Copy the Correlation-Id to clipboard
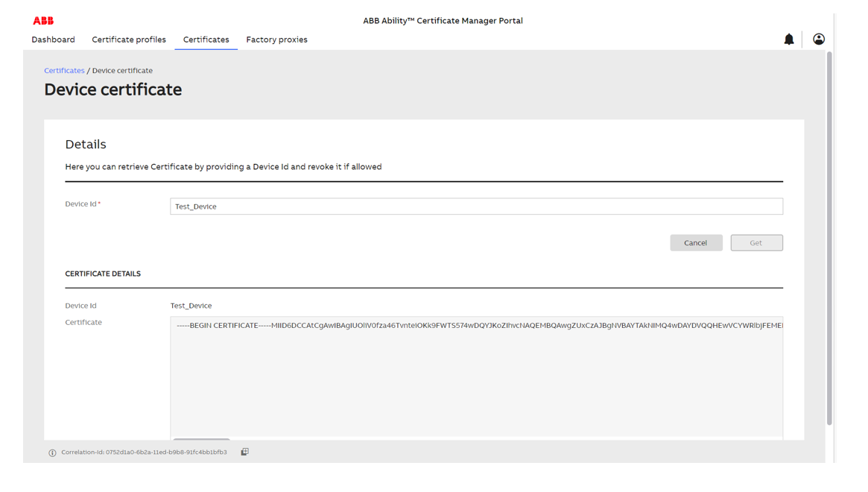The image size is (868, 492). [244, 452]
